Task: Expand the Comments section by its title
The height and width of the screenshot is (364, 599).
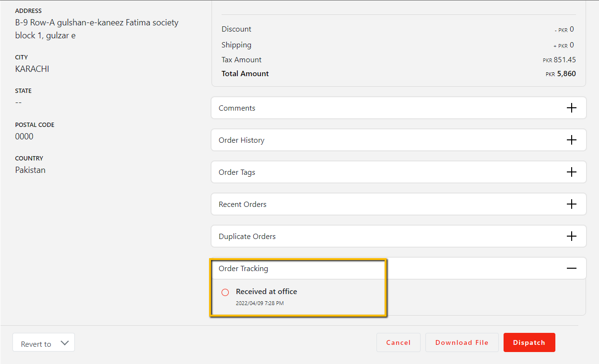Action: pyautogui.click(x=237, y=108)
